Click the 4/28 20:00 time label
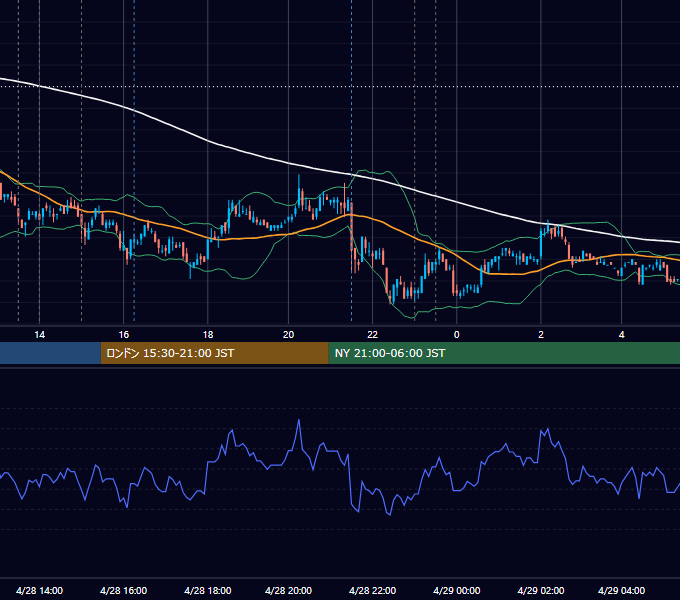 [x=288, y=590]
